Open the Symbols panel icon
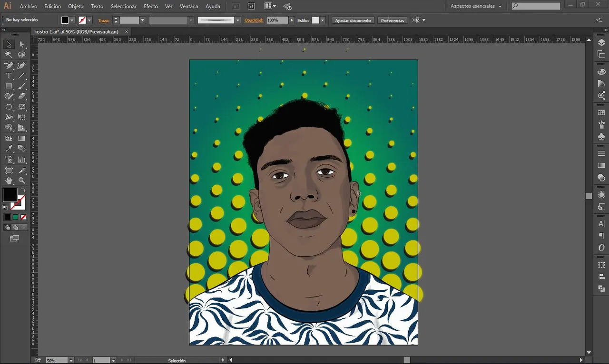This screenshot has width=609, height=364. tap(601, 136)
